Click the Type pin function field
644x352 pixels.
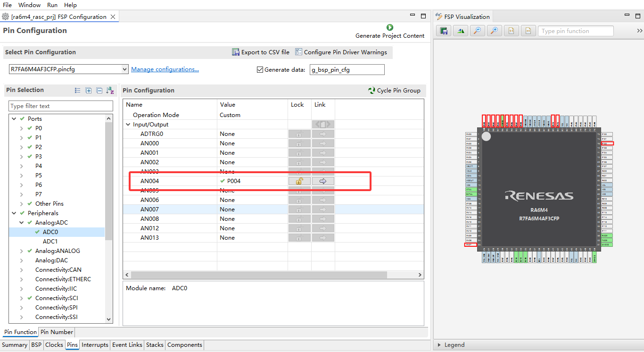(576, 31)
